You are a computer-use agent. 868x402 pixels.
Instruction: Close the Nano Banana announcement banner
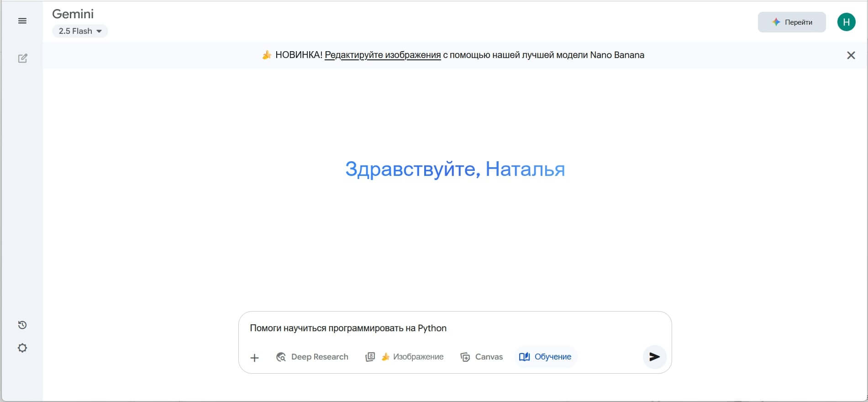point(851,55)
